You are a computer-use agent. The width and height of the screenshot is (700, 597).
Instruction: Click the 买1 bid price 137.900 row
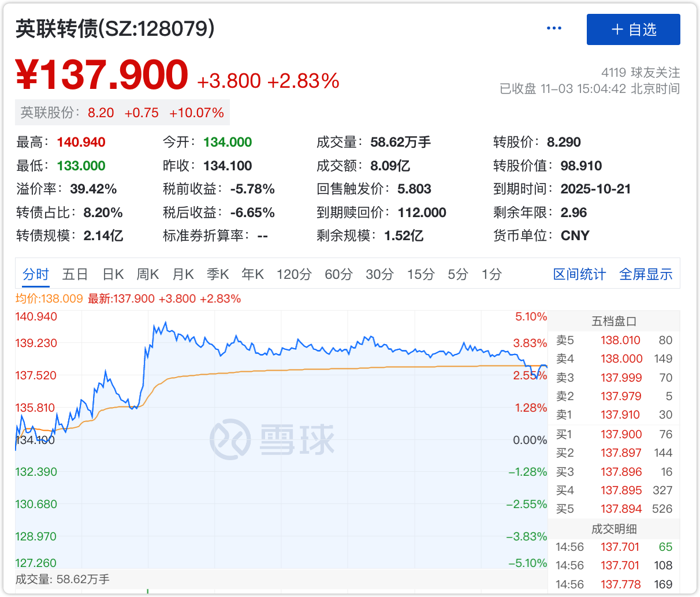[614, 434]
